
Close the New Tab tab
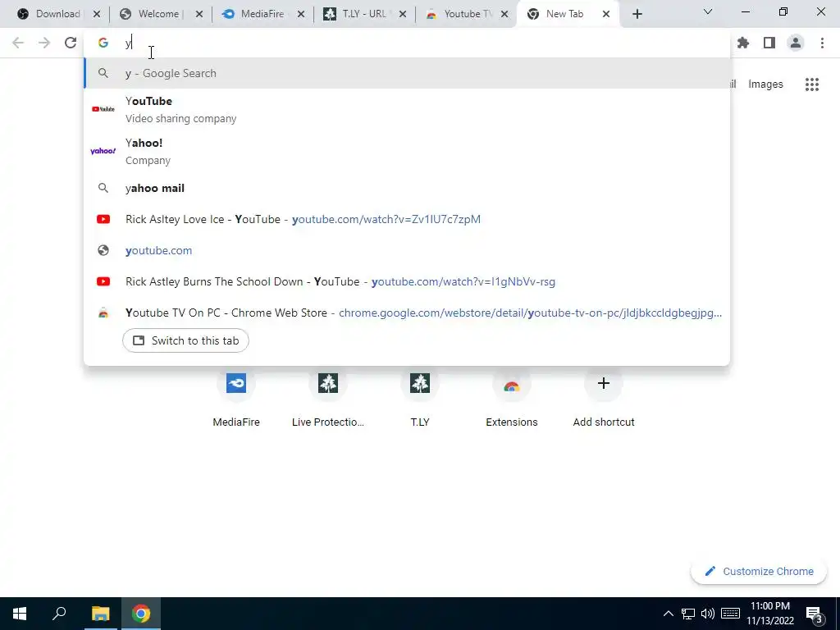[606, 15]
